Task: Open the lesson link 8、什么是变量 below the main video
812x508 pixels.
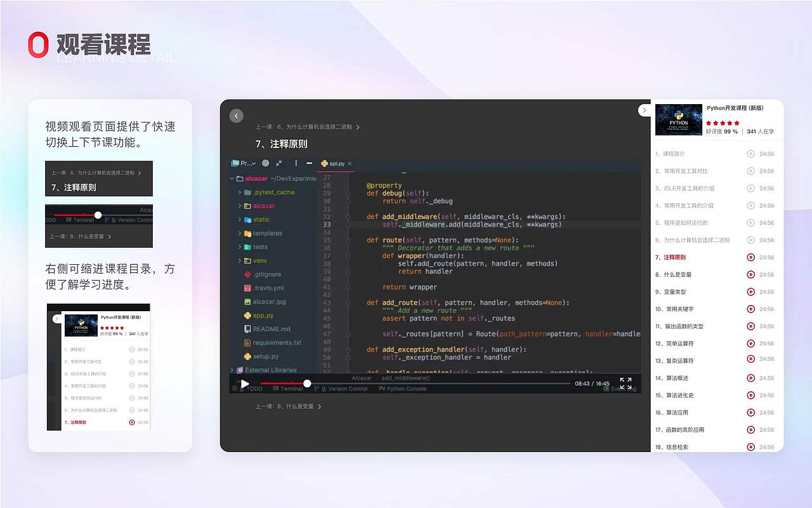Action: coord(288,406)
